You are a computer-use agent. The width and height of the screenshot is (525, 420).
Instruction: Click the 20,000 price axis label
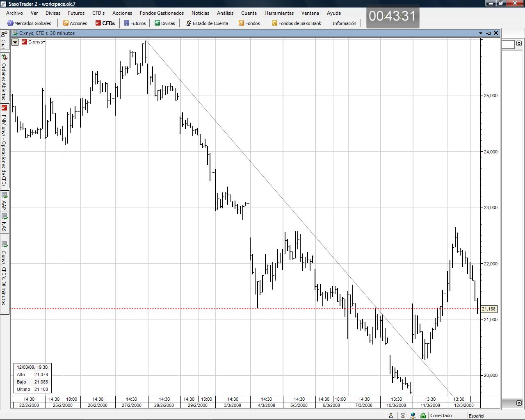[x=491, y=375]
